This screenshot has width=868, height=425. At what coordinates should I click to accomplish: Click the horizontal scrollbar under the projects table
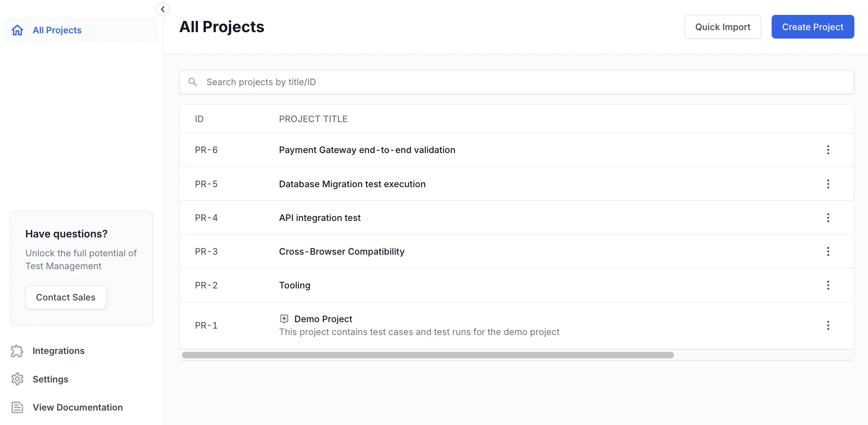[428, 355]
